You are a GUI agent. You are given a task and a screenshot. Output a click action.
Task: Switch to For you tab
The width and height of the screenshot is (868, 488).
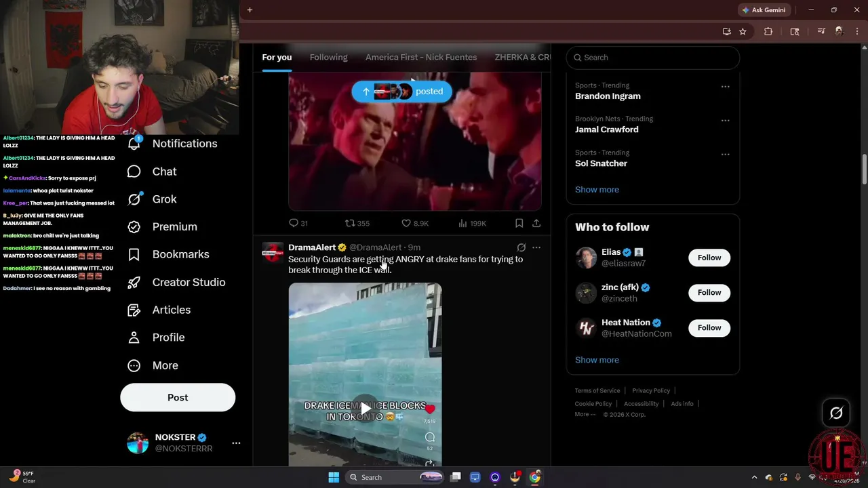277,57
